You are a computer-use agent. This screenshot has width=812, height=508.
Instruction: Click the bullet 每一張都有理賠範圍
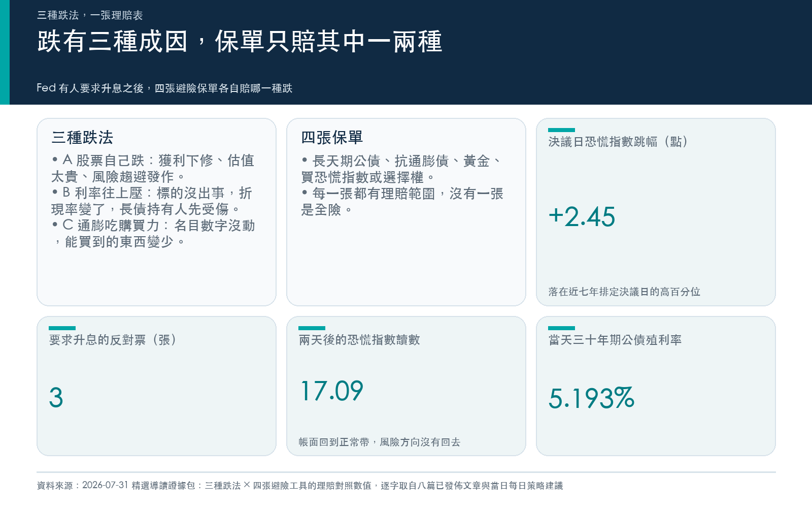click(x=402, y=202)
